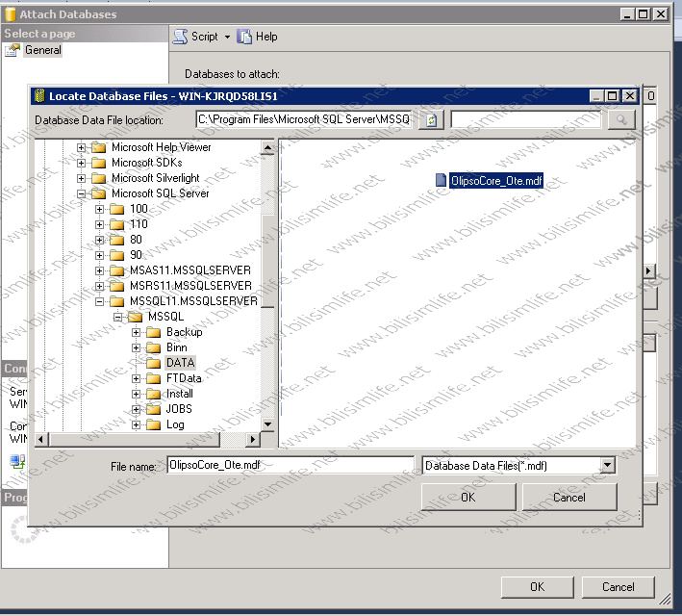
Task: Click the search magnifier icon
Action: [621, 119]
